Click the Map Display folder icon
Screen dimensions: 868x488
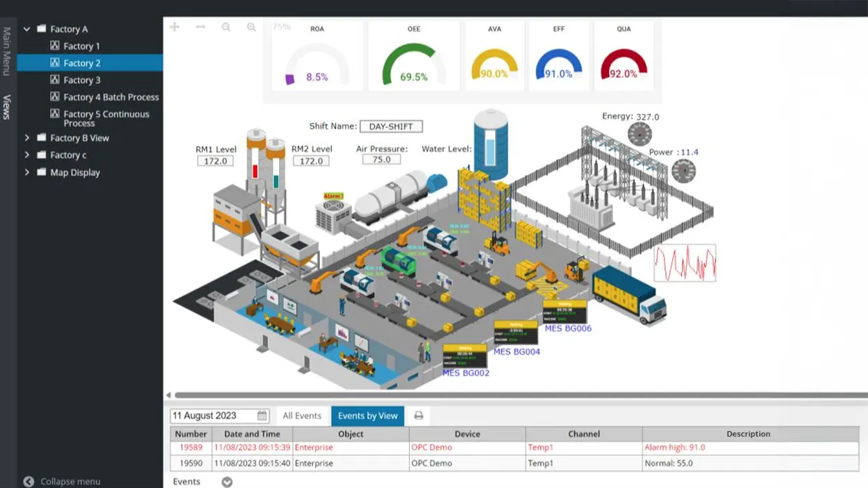click(42, 172)
